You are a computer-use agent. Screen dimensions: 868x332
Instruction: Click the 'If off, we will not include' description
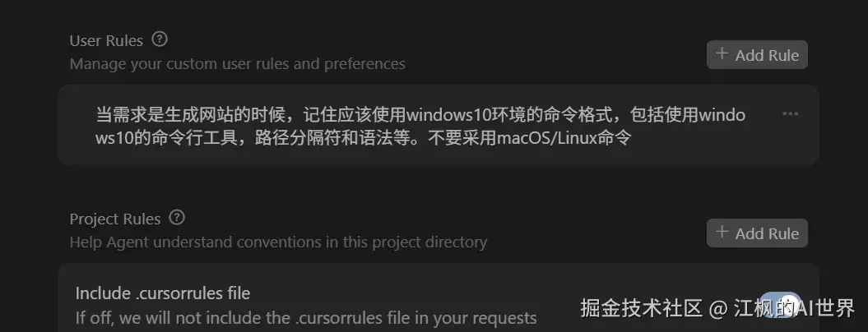(x=306, y=317)
